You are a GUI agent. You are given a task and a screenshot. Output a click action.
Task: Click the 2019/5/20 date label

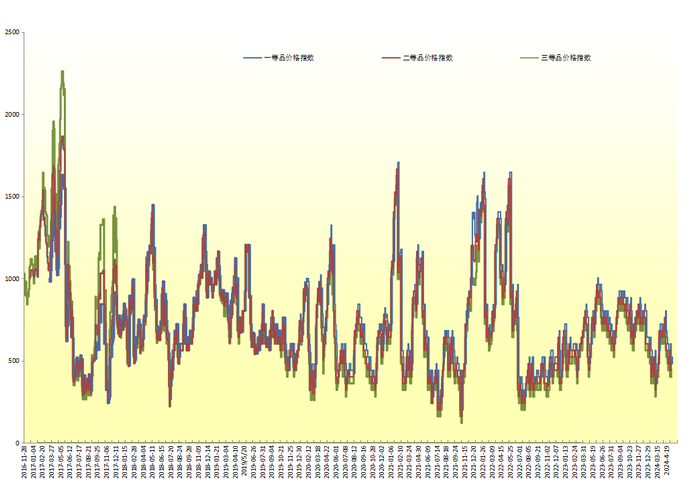(244, 460)
